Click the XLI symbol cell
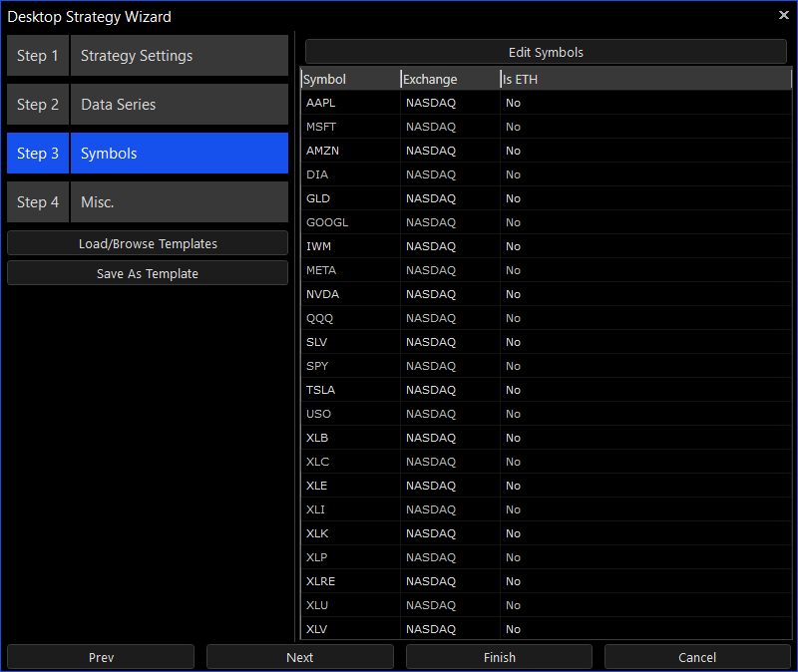Viewport: 798px width, 672px height. (x=351, y=509)
